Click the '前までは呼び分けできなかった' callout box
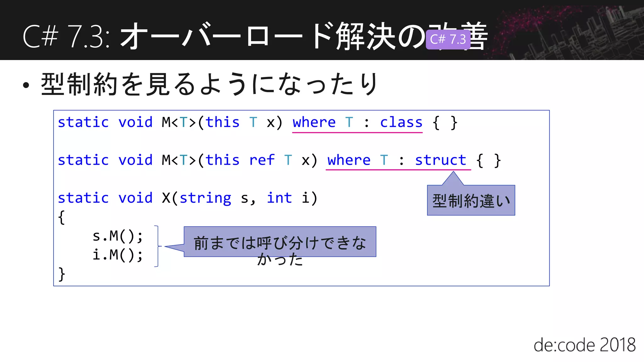Viewport: 644px width, 362px height. 280,242
